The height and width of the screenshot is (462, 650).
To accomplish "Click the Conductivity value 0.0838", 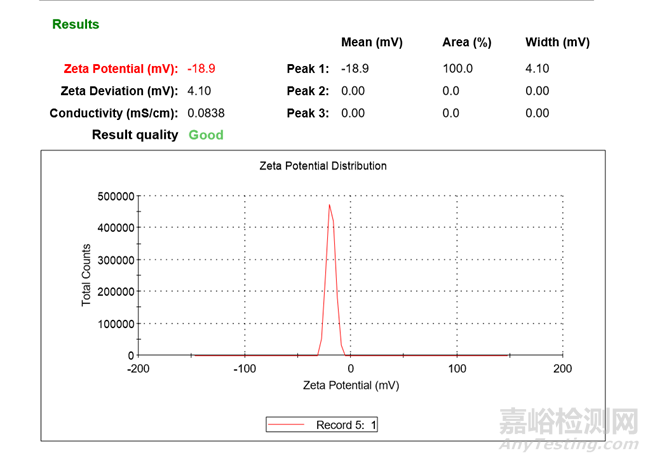I will coord(207,113).
